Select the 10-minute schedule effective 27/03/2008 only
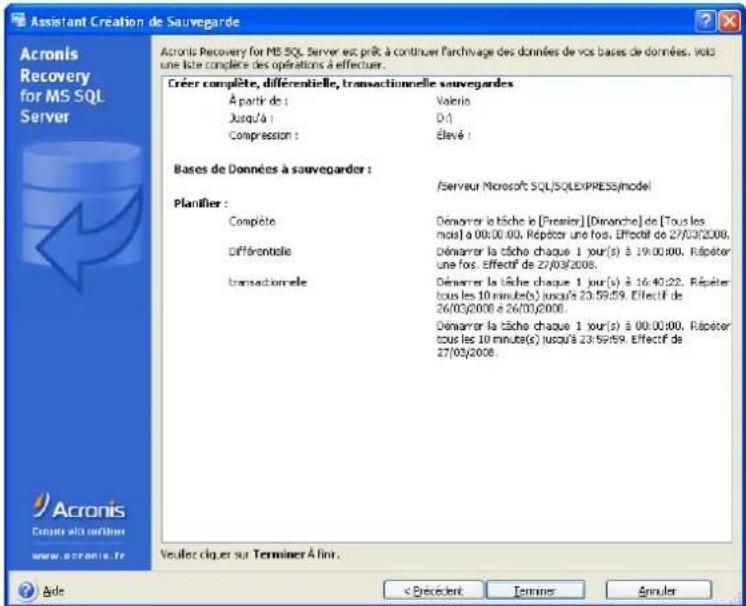This screenshot has height=606, width=746. coord(583,339)
